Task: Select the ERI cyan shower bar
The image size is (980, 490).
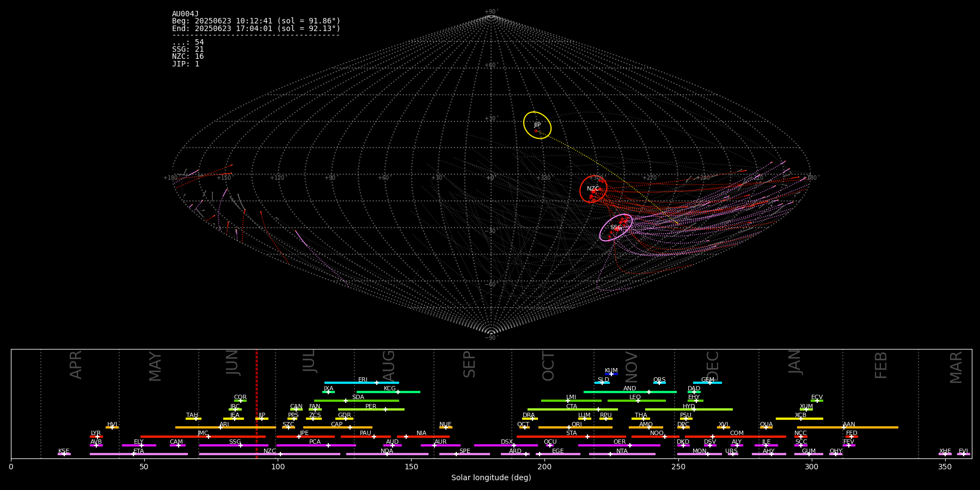Action: click(362, 383)
